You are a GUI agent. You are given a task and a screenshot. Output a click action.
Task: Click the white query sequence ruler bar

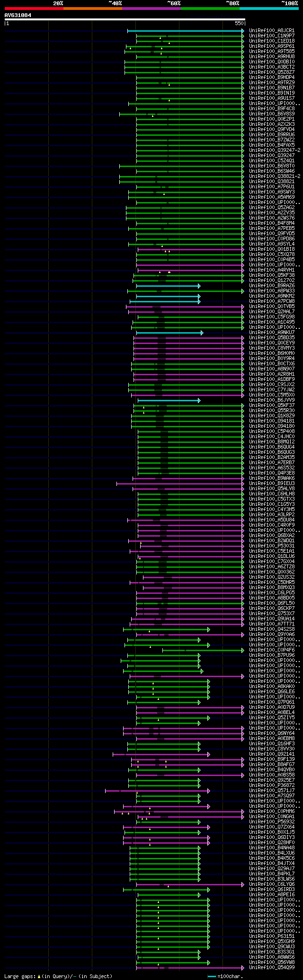125,19
